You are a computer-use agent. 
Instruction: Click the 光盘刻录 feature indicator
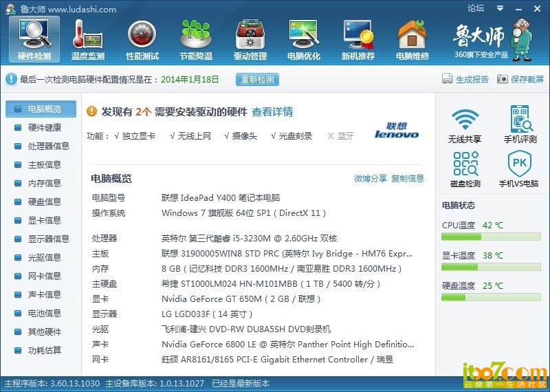tap(291, 136)
